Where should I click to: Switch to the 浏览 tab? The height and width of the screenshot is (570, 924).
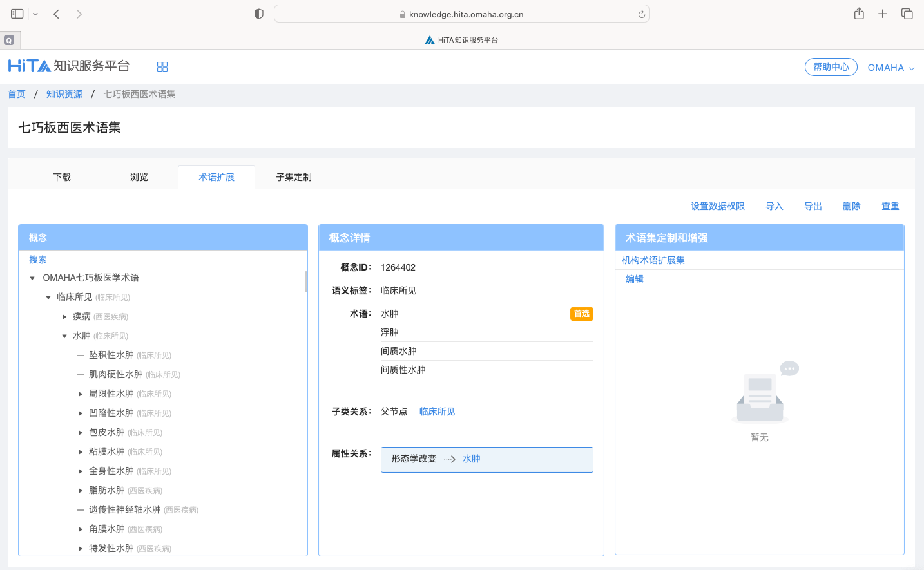(139, 177)
